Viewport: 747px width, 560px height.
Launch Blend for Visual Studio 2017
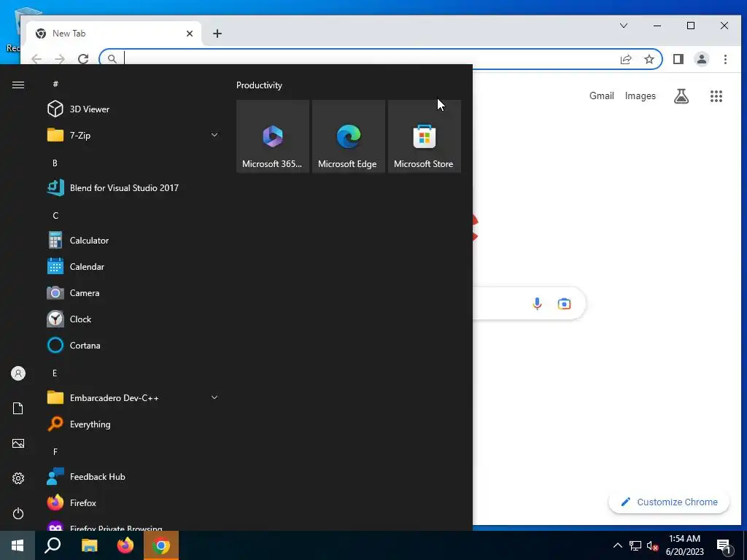tap(133, 187)
